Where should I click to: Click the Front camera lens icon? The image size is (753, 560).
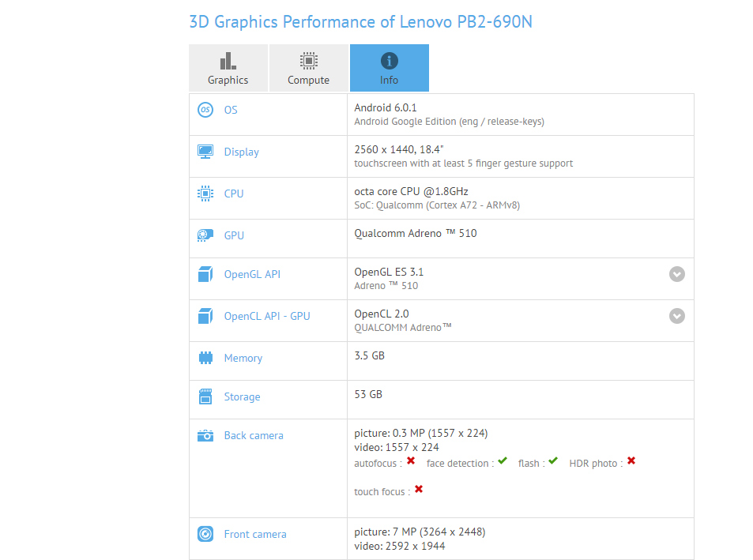coord(205,534)
